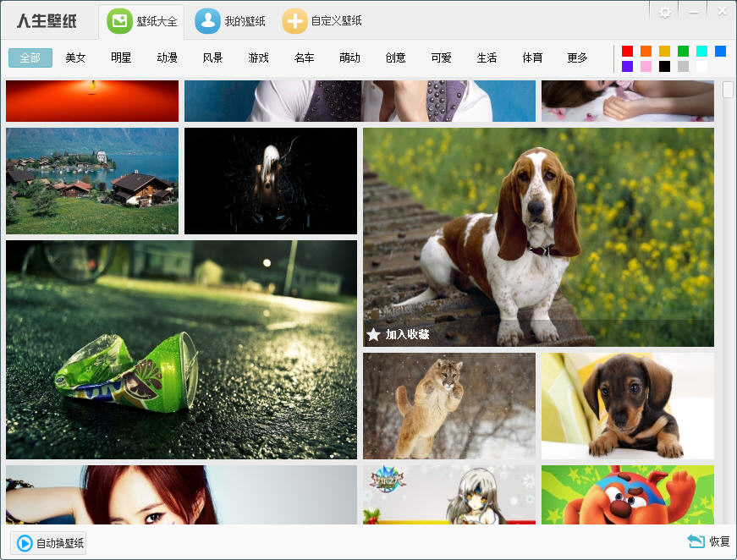Select the red cartoon creature wallpaper
This screenshot has height=560, width=737.
click(x=628, y=495)
